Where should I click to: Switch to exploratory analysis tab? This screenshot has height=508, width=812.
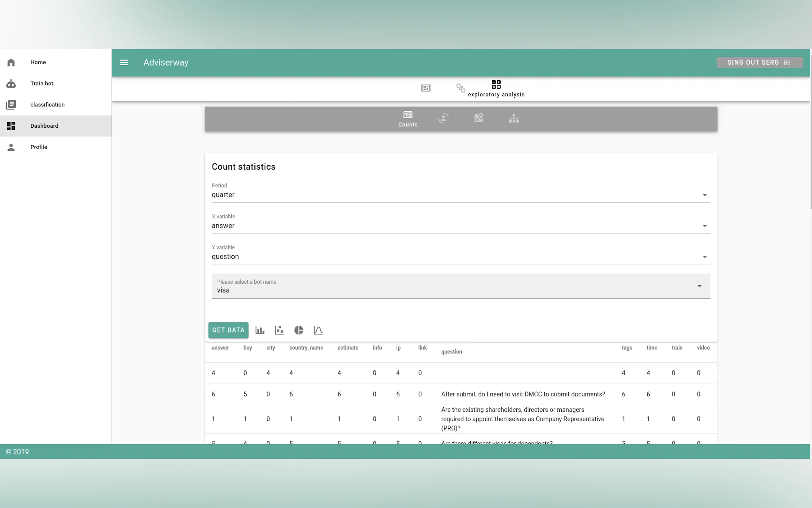(x=496, y=89)
